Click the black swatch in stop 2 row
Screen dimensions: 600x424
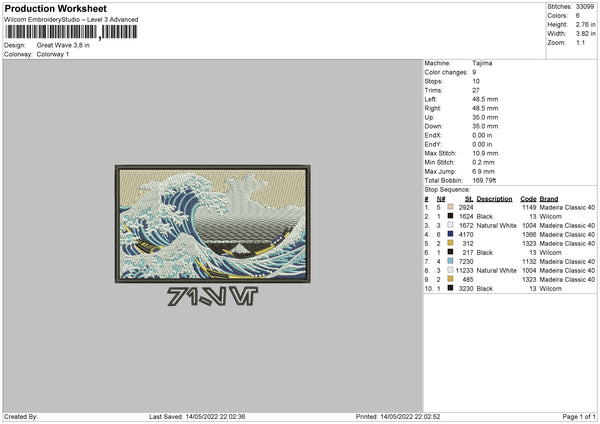click(x=450, y=216)
